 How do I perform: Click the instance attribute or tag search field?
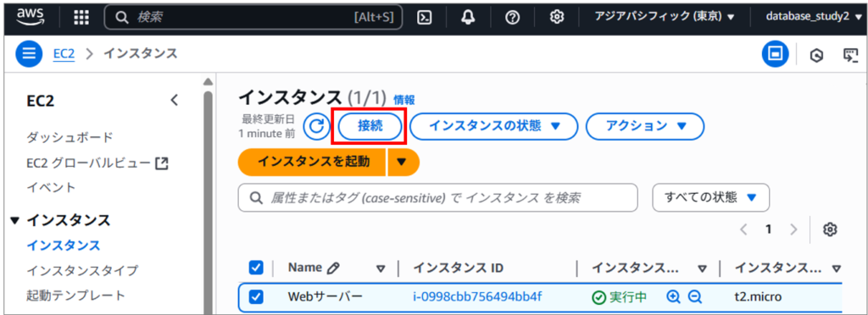tap(438, 197)
